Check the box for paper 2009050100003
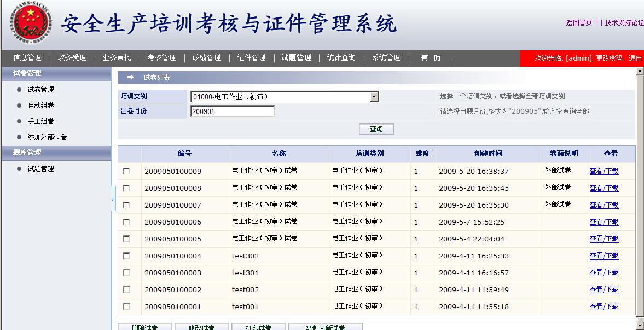Image resolution: width=644 pixels, height=330 pixels. [126, 273]
